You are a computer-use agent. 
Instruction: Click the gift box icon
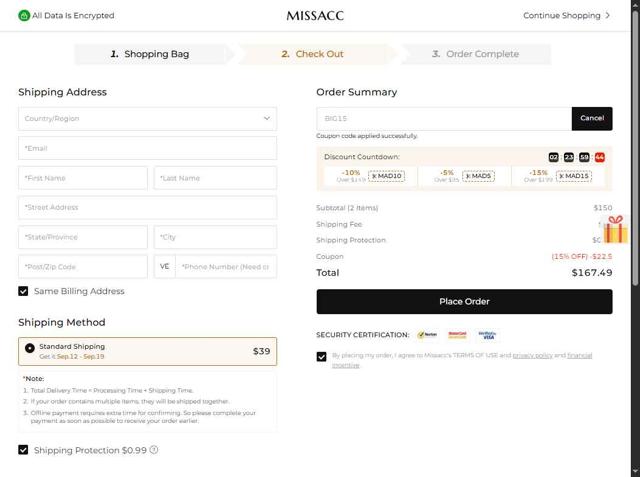616,229
